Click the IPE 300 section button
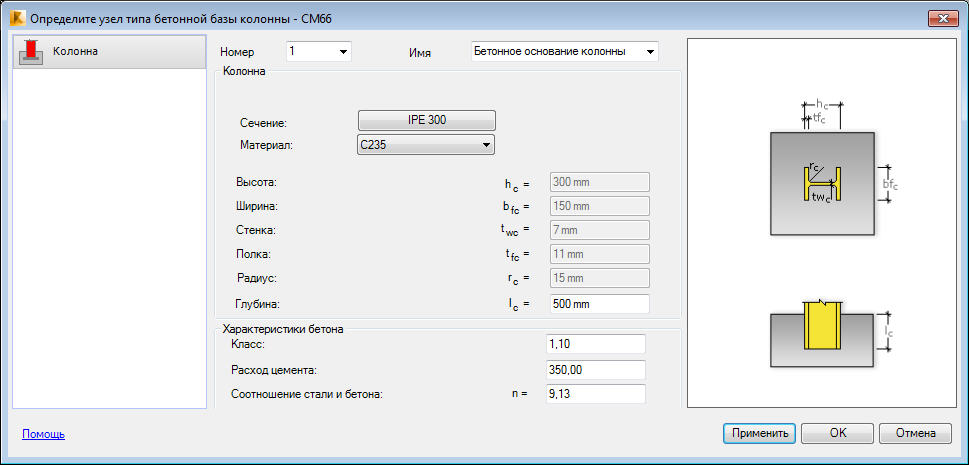969x465 pixels. (427, 120)
